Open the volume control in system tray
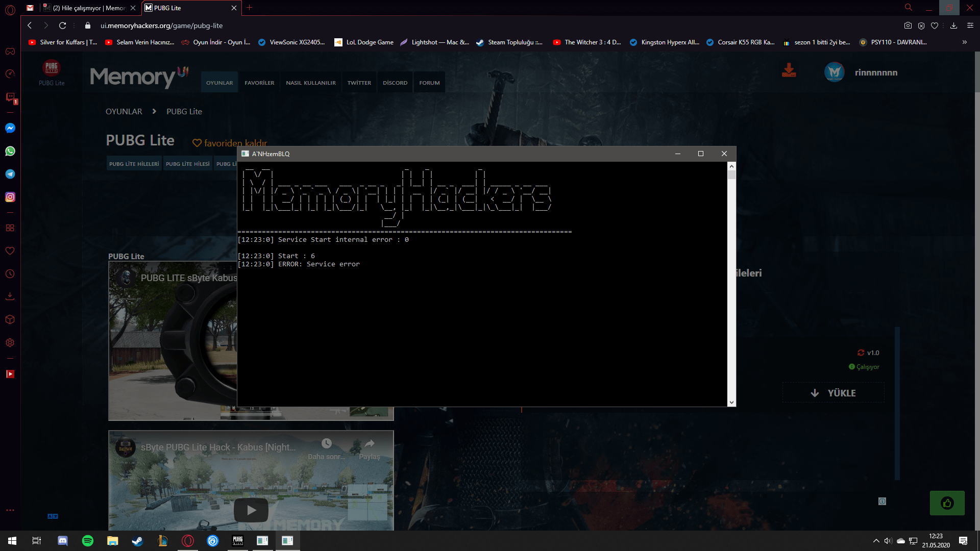This screenshot has width=980, height=551. pyautogui.click(x=889, y=541)
